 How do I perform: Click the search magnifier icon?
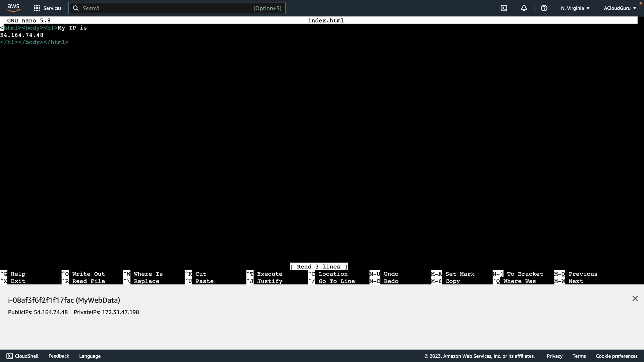point(76,8)
